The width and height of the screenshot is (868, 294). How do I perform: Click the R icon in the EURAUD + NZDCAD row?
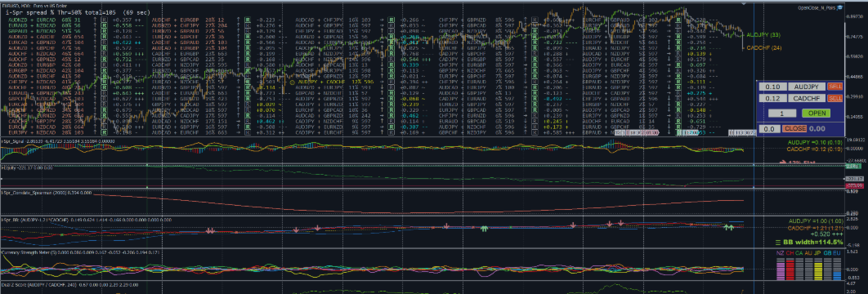click(104, 25)
